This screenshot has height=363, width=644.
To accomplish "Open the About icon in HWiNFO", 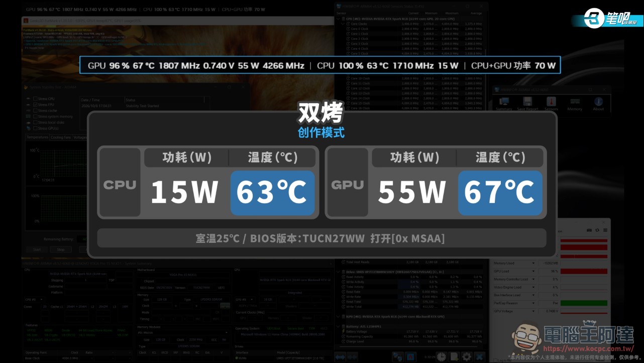I will [598, 103].
